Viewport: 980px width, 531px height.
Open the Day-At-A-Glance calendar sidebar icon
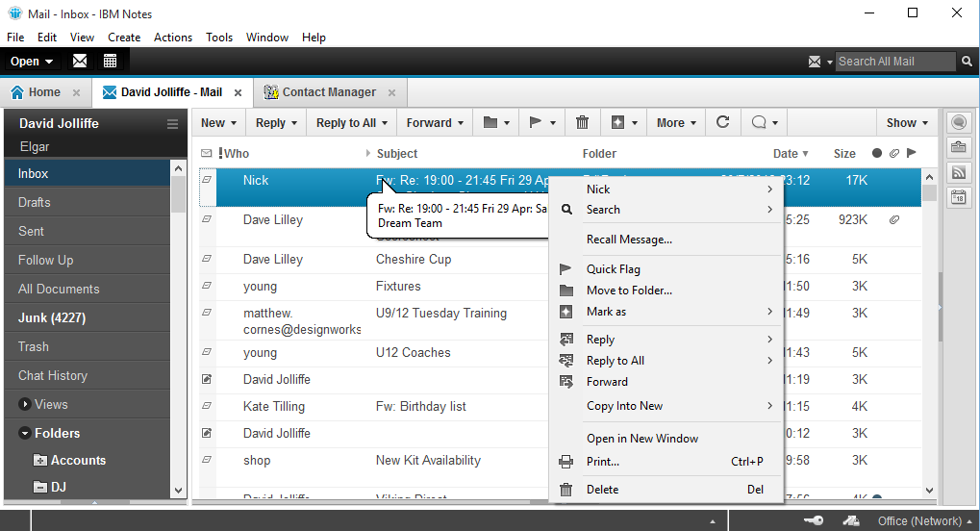[958, 197]
